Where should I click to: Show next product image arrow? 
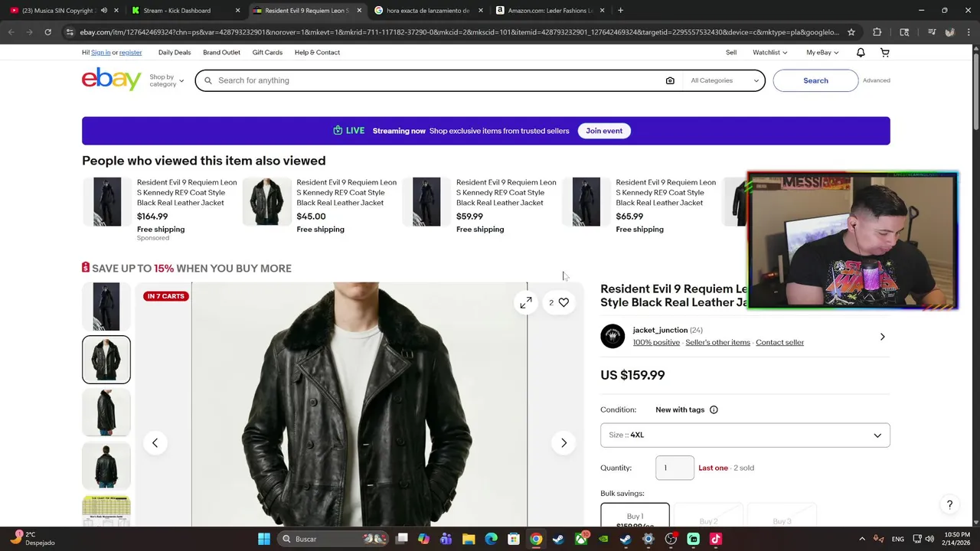(x=563, y=443)
